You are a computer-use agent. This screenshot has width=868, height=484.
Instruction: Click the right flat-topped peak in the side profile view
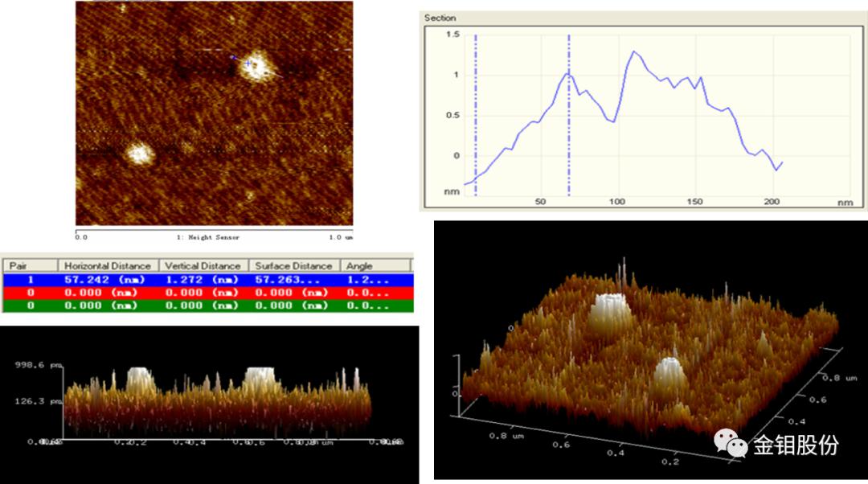(260, 379)
